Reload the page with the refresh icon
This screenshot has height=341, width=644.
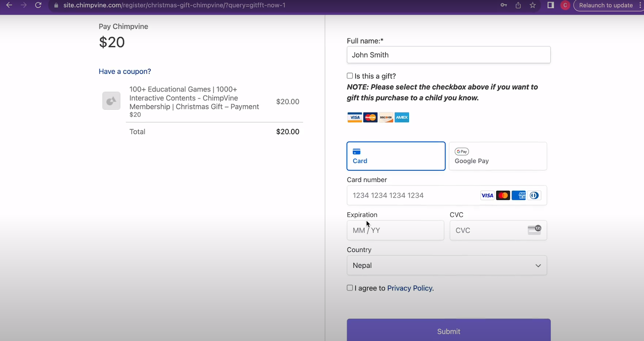click(38, 5)
